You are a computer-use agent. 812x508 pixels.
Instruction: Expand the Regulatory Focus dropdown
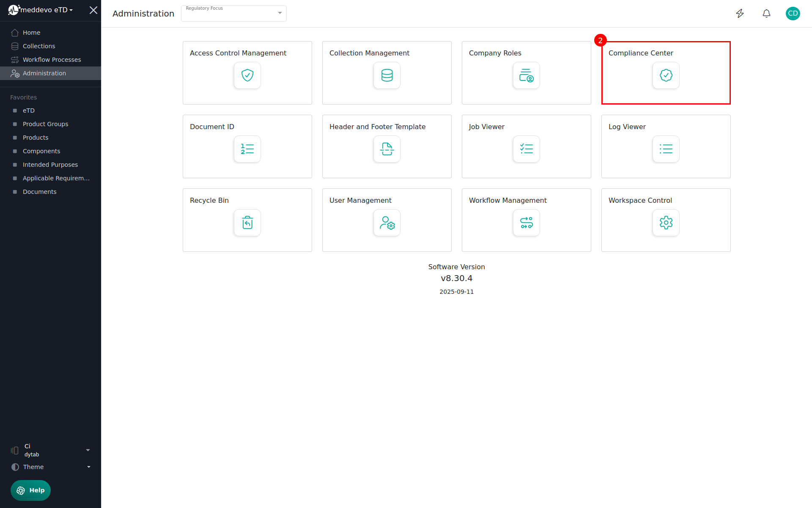tap(234, 14)
